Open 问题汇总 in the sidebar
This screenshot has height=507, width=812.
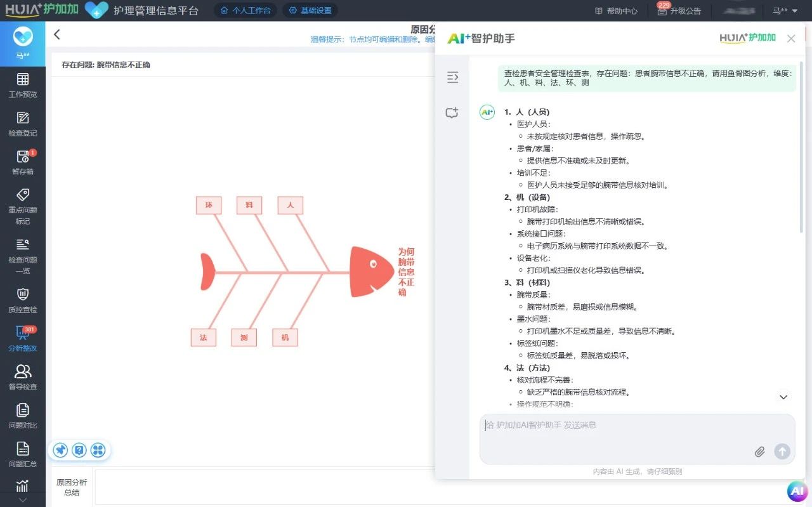[x=23, y=454]
